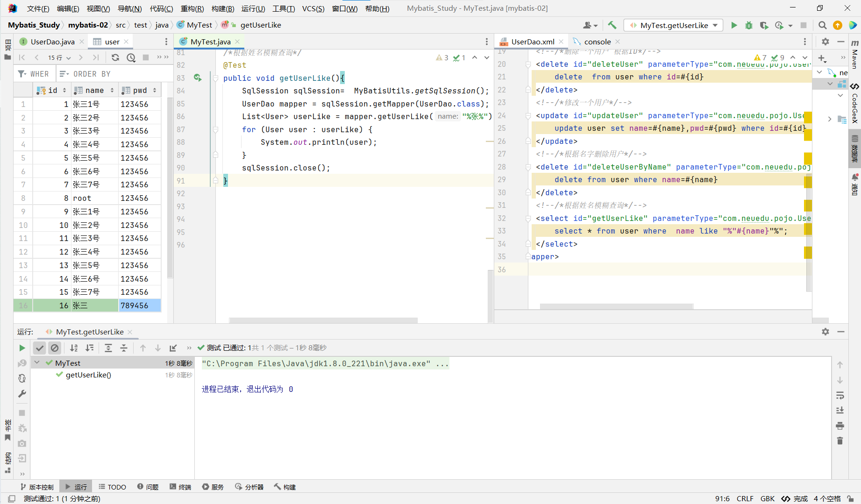
Task: Click the WHERE filter field in user table
Action: 39,74
